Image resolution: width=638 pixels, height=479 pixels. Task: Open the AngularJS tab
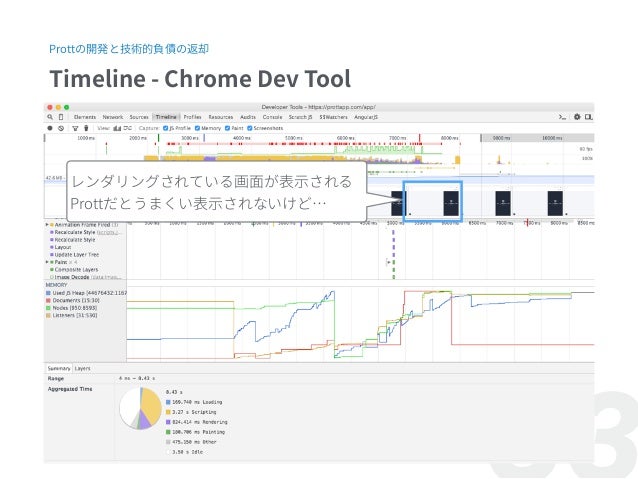click(366, 117)
